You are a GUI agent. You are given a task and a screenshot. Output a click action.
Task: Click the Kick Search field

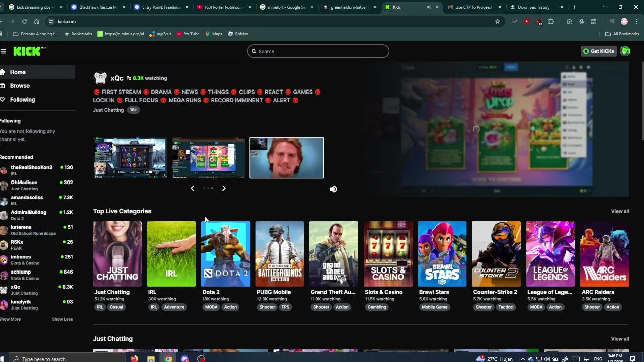coord(318,51)
